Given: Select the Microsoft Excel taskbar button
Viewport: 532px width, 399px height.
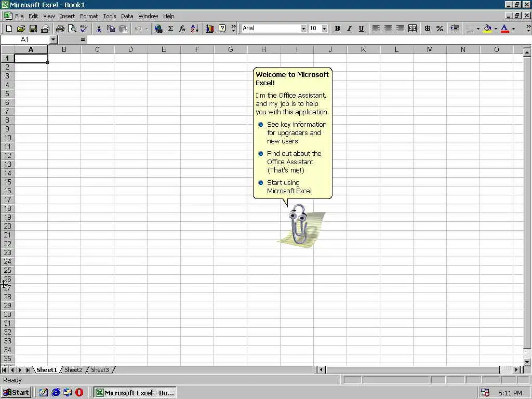Looking at the screenshot, I should (x=135, y=393).
